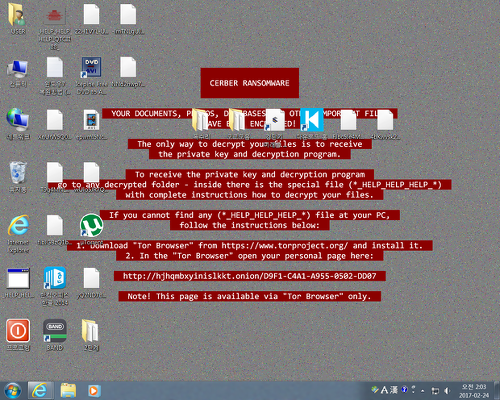Click the network/action center tray icon
Image resolution: width=500 pixels, height=400 pixels.
(x=435, y=390)
